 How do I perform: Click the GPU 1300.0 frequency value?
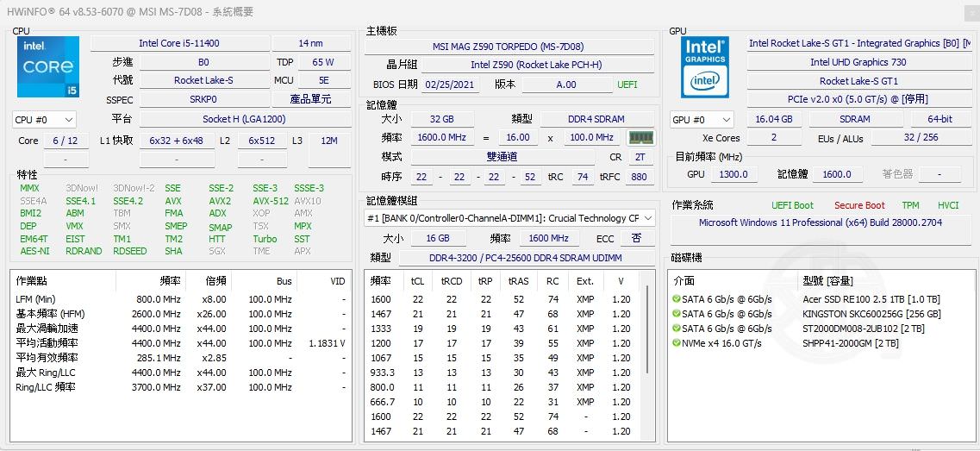733,174
